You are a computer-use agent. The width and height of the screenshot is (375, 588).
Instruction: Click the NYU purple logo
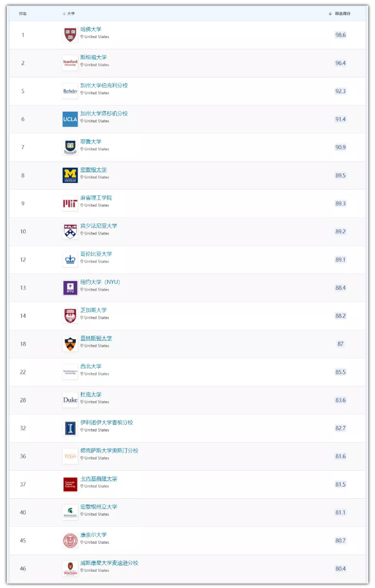tap(70, 288)
